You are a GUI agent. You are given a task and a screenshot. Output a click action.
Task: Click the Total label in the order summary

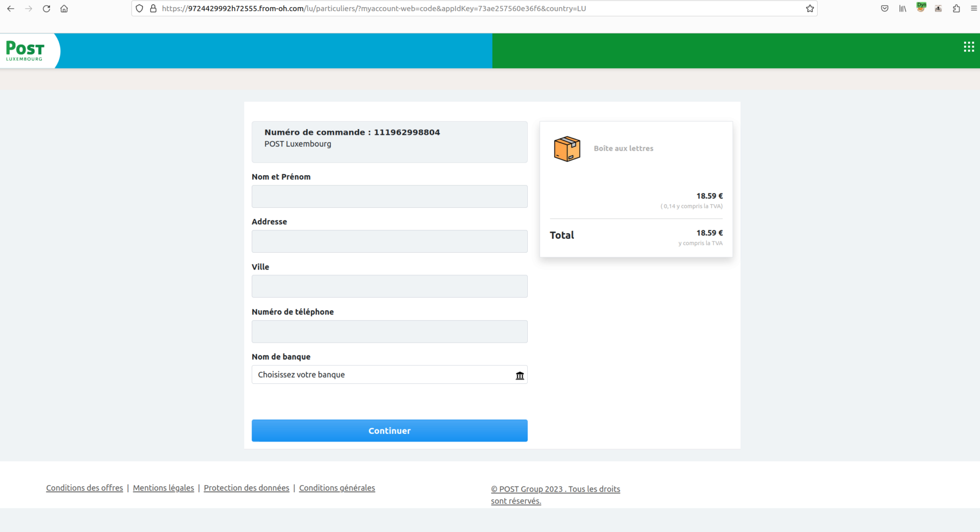pos(562,235)
